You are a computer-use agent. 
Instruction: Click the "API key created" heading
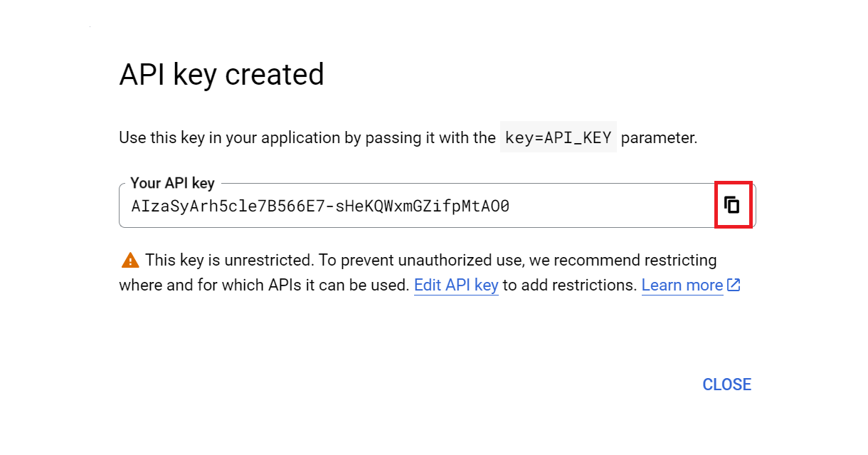pos(221,74)
